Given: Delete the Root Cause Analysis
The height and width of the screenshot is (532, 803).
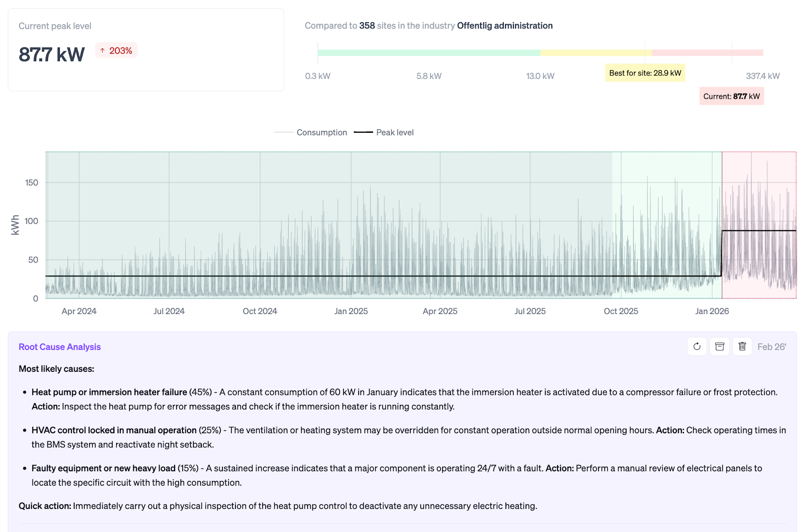Looking at the screenshot, I should point(742,346).
